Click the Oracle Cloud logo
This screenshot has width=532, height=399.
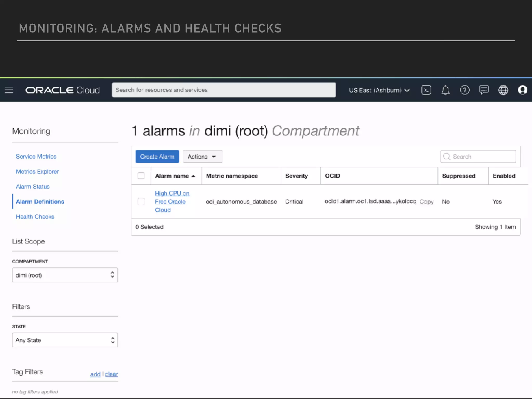coord(62,90)
